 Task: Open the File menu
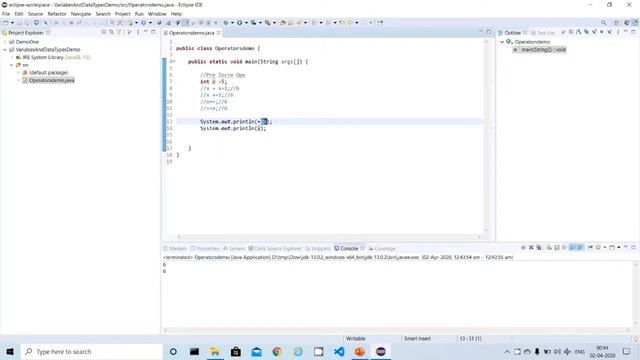click(x=6, y=14)
